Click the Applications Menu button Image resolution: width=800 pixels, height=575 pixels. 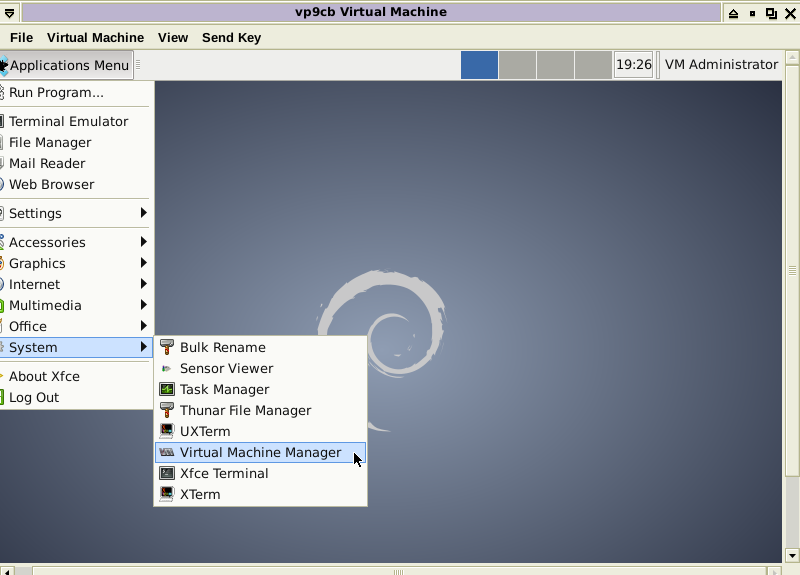(66, 65)
